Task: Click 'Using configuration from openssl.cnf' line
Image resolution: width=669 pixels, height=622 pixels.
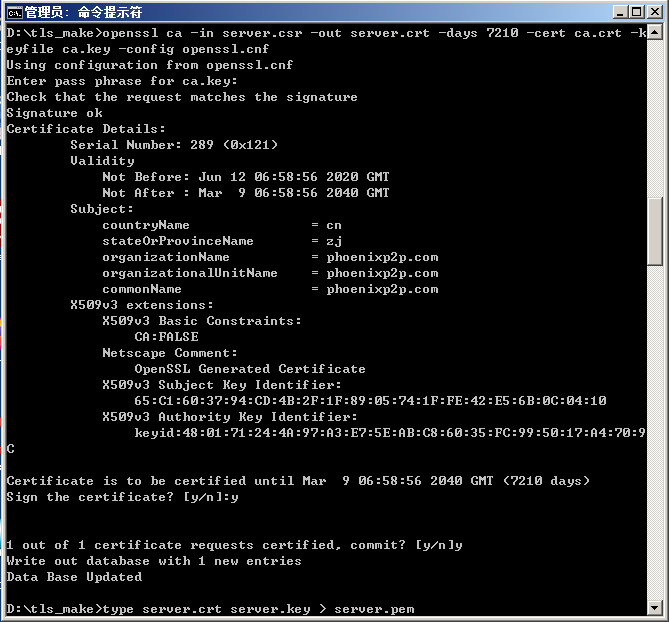Action: click(150, 65)
